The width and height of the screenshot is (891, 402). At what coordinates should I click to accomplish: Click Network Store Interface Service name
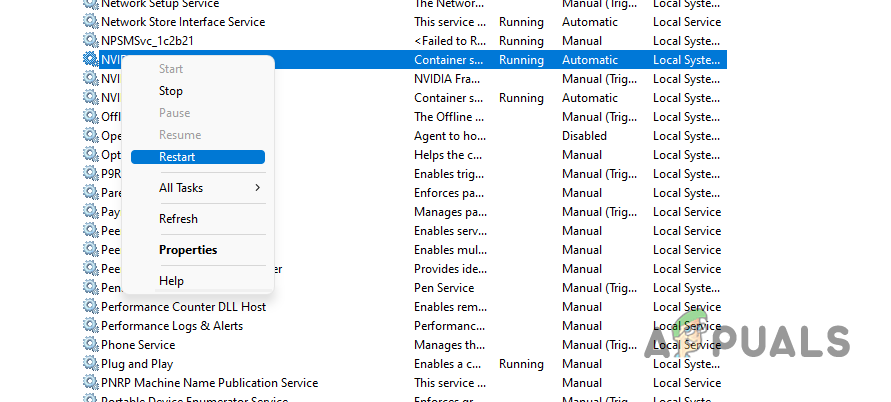[183, 22]
